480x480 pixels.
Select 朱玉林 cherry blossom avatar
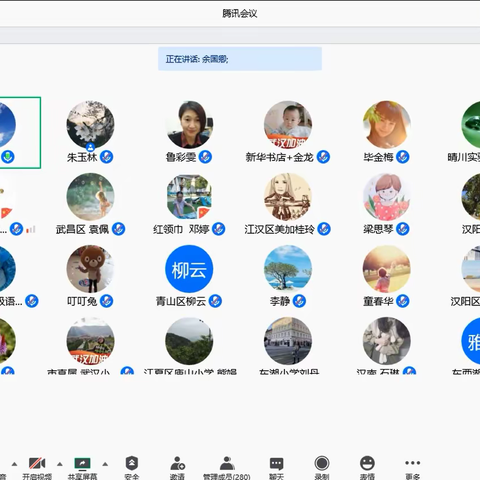pyautogui.click(x=90, y=125)
